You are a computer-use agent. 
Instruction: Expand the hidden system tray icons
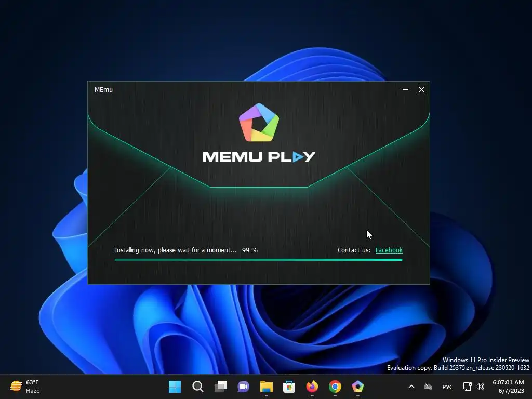point(411,387)
